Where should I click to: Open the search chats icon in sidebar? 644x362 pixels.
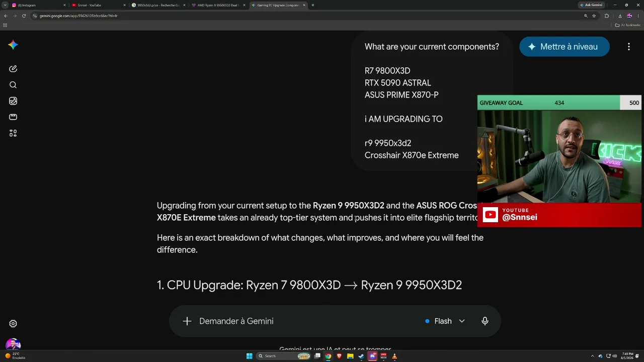coord(13,85)
